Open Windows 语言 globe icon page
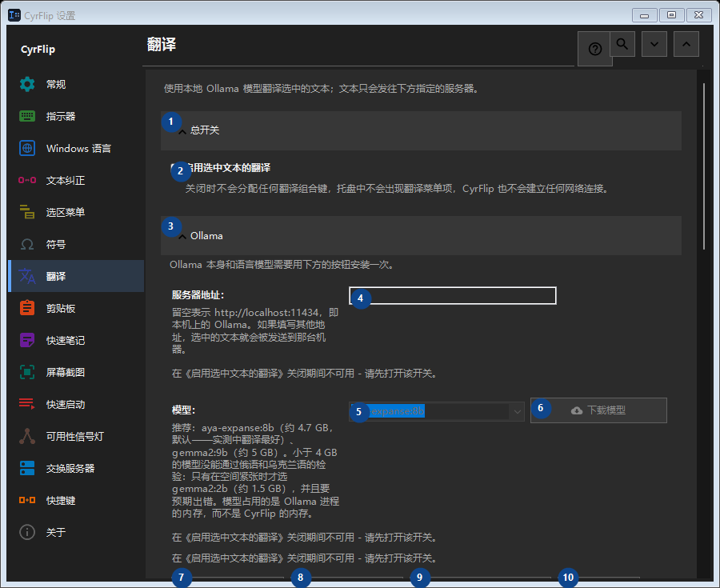The image size is (720, 588). [27, 148]
